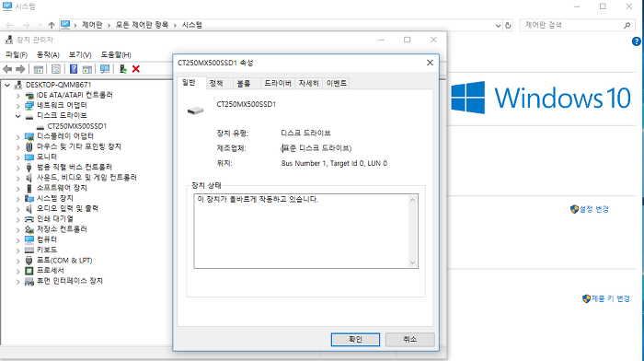Open Properties via the Device Manager toolbar icon
The image size is (644, 361).
pyautogui.click(x=56, y=69)
